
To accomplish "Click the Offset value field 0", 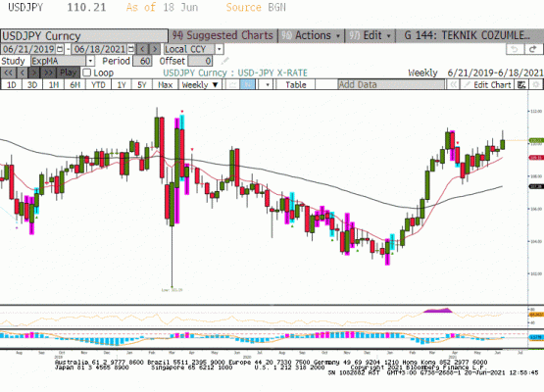I will pyautogui.click(x=200, y=61).
